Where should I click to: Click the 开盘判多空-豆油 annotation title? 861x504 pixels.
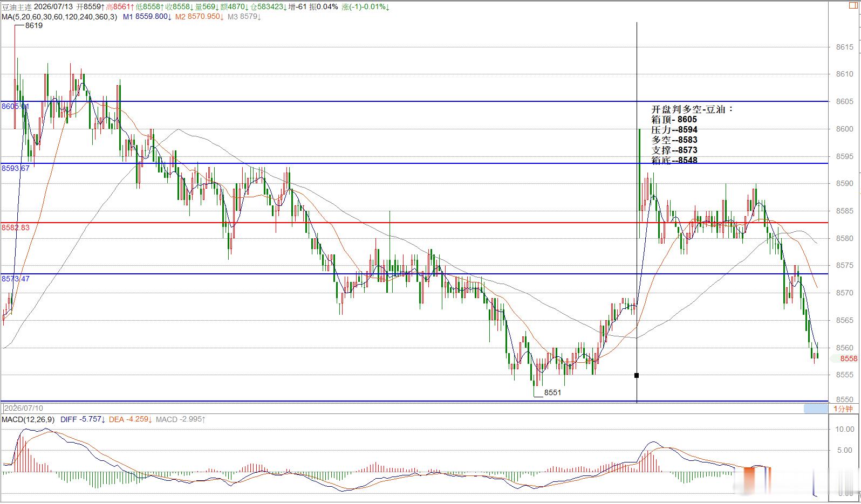[x=693, y=109]
